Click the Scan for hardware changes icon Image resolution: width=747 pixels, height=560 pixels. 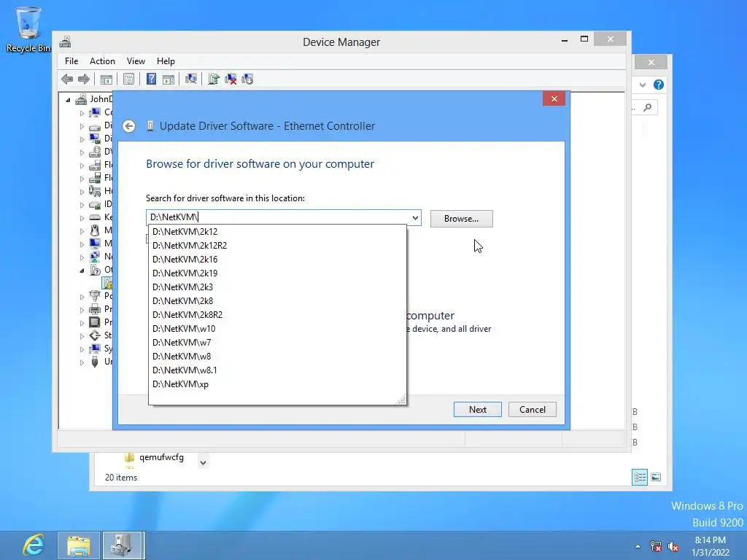[191, 79]
